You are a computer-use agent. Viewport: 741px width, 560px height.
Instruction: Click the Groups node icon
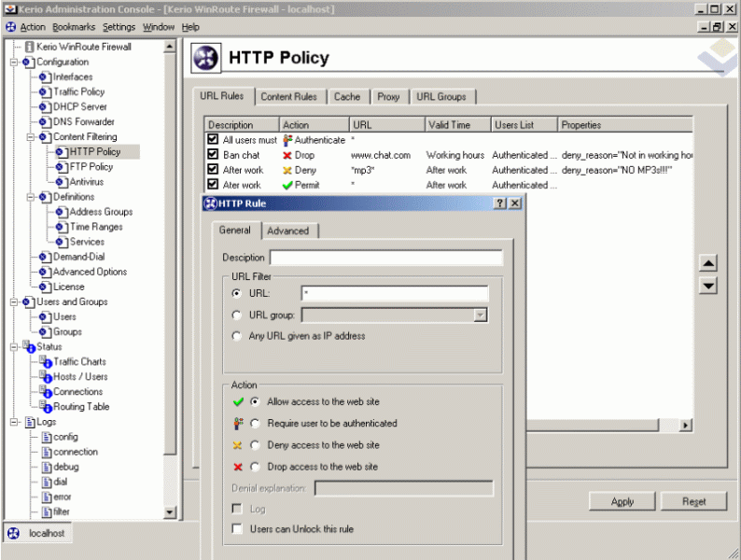[45, 332]
